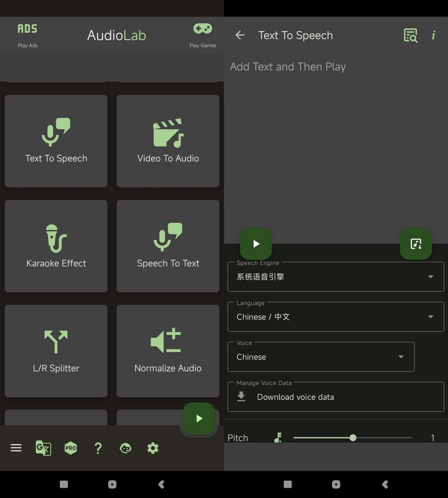Expand the Language dropdown showing Chinese / 中文
Image resolution: width=448 pixels, height=498 pixels.
(336, 316)
